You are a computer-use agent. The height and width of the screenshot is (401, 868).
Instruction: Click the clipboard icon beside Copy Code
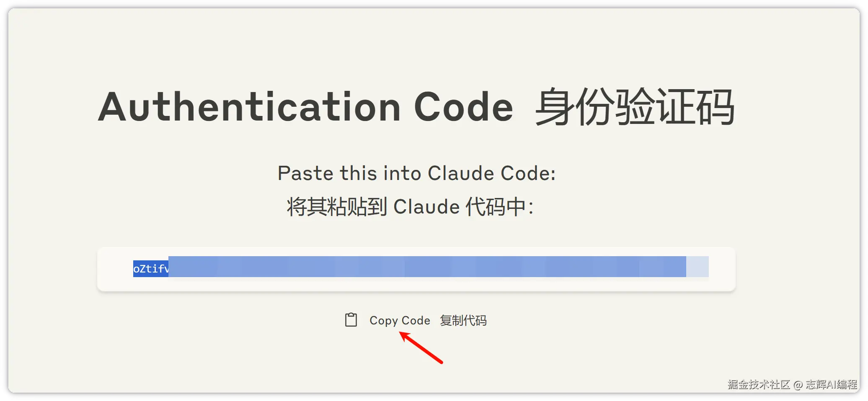(x=351, y=320)
